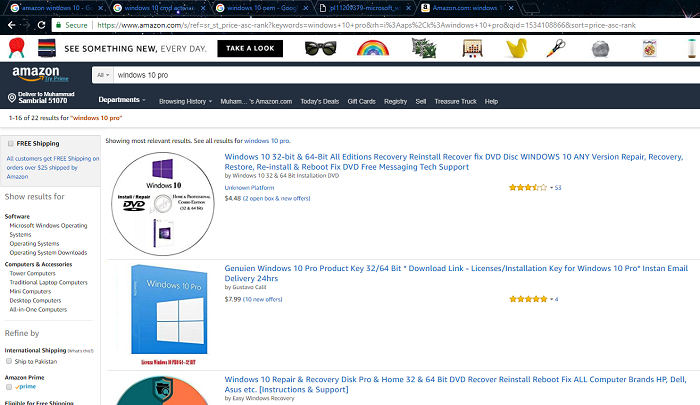Switch to the pl11209379-microsoft tab
The height and width of the screenshot is (405, 700).
365,8
